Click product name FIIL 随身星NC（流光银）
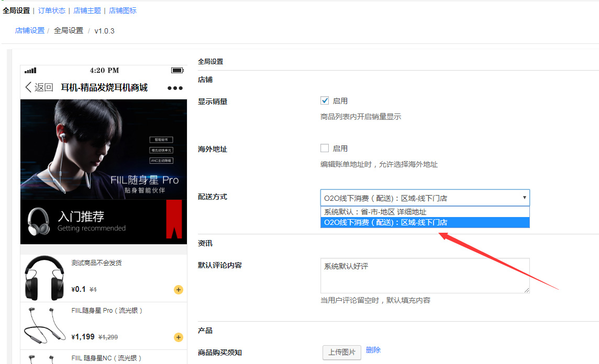Image resolution: width=599 pixels, height=364 pixels. [x=107, y=358]
